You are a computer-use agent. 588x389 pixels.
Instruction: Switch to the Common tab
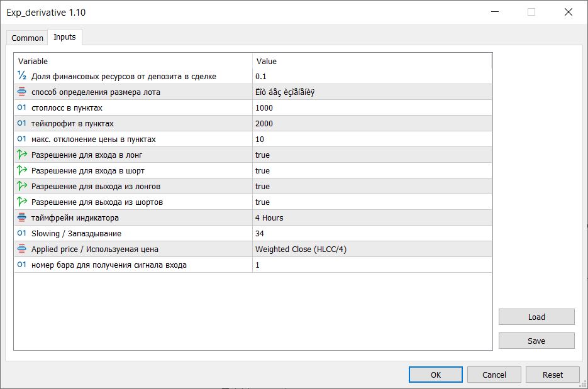(28, 38)
